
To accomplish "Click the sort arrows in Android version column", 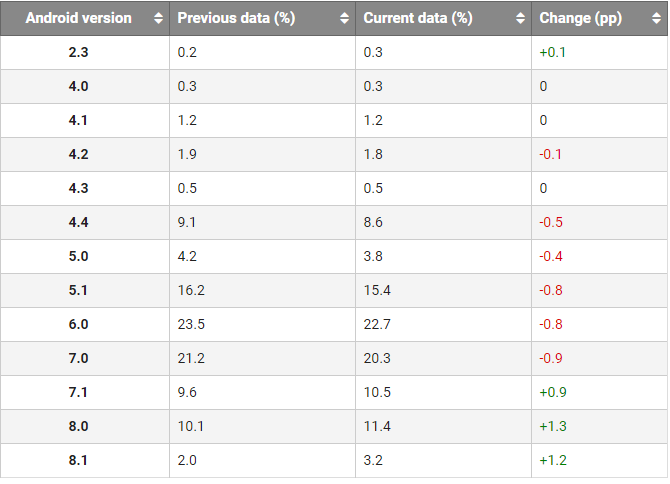I will pos(158,19).
